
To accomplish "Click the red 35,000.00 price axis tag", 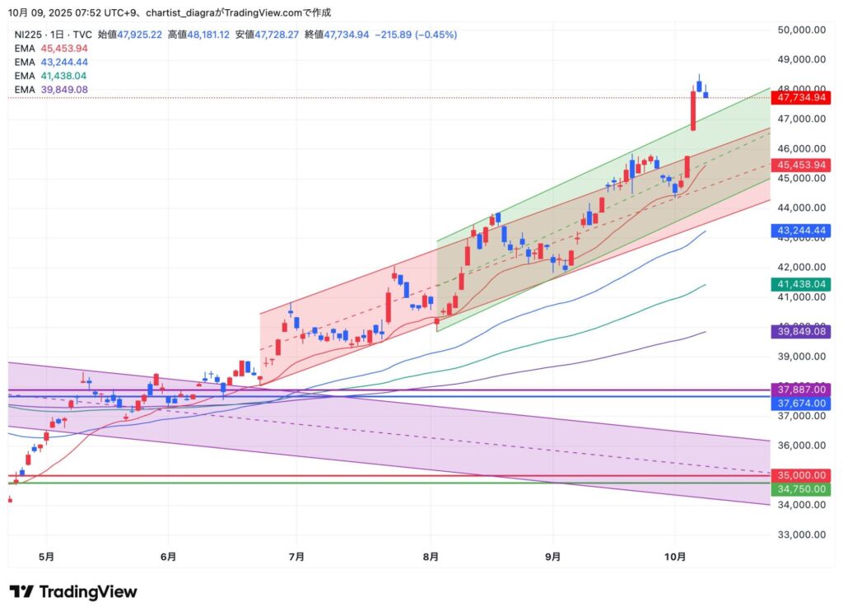I will click(x=800, y=475).
